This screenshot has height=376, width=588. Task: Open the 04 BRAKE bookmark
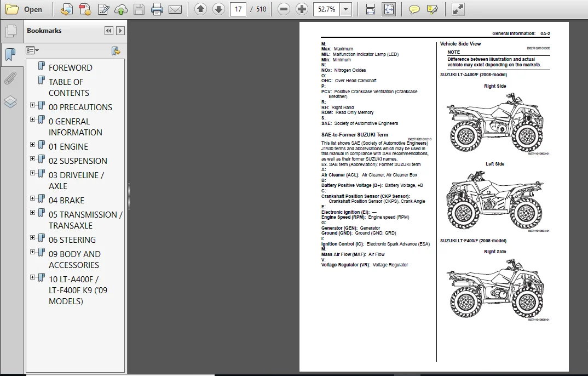point(66,201)
